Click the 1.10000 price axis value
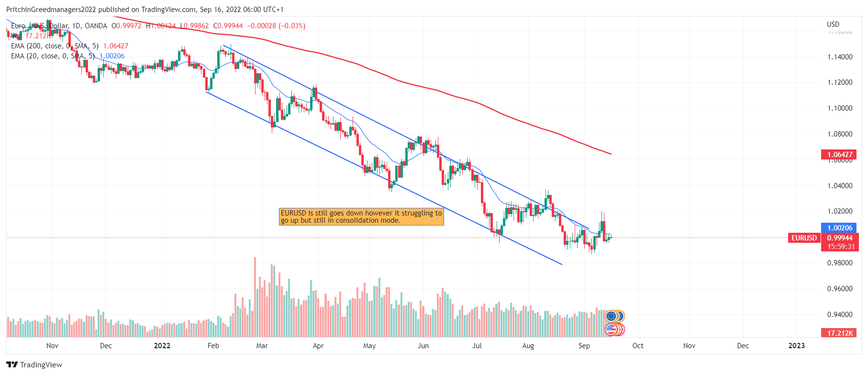The image size is (868, 375). pos(840,108)
